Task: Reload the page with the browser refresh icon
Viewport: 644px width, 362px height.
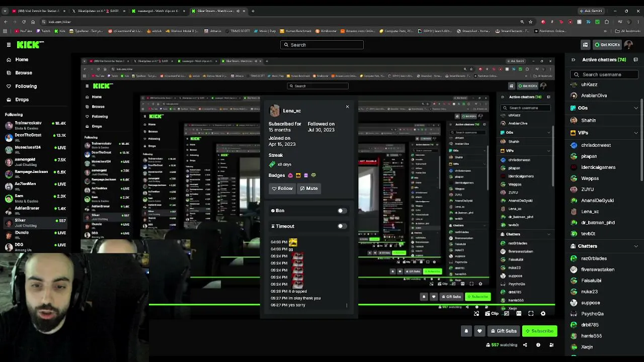Action: [x=24, y=22]
